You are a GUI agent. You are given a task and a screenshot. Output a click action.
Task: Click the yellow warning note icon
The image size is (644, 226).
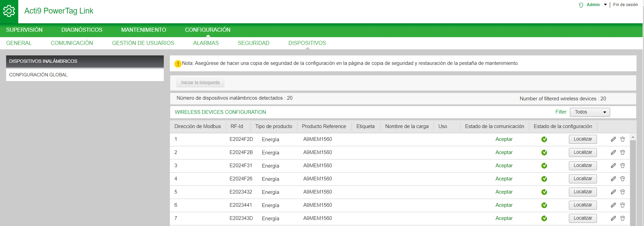(x=178, y=64)
